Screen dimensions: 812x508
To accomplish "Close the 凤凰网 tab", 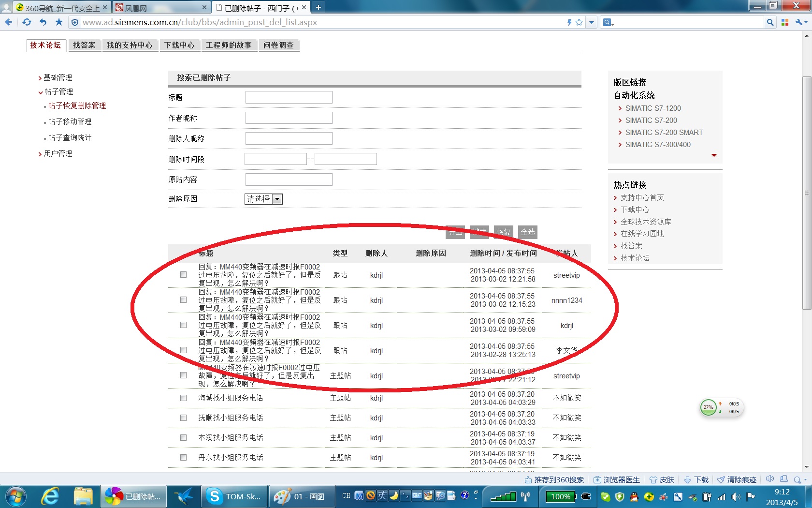I will tap(204, 7).
